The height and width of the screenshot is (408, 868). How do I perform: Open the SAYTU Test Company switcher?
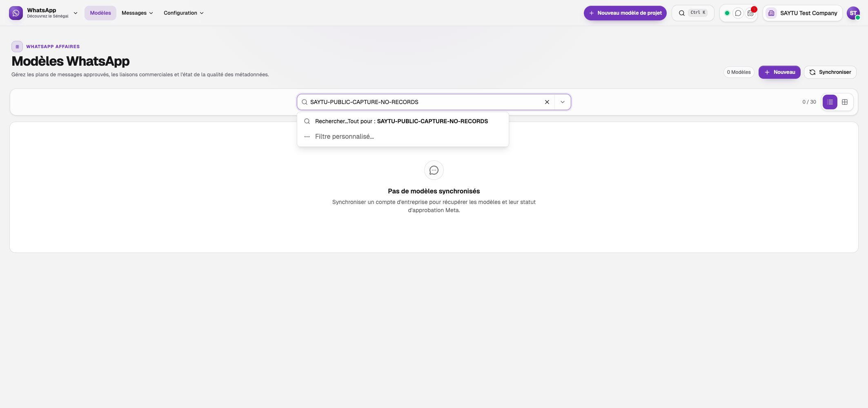click(803, 13)
